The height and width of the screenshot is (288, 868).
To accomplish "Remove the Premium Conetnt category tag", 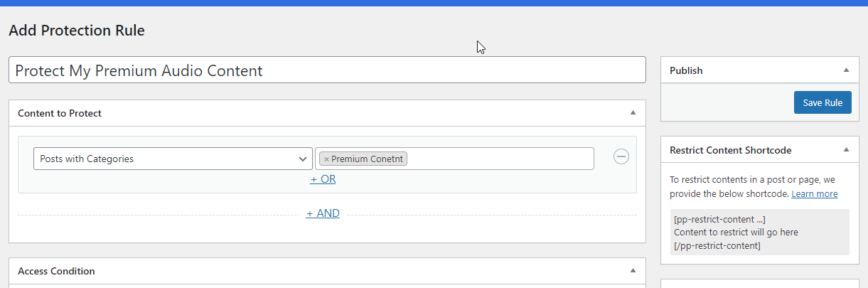I will [326, 159].
